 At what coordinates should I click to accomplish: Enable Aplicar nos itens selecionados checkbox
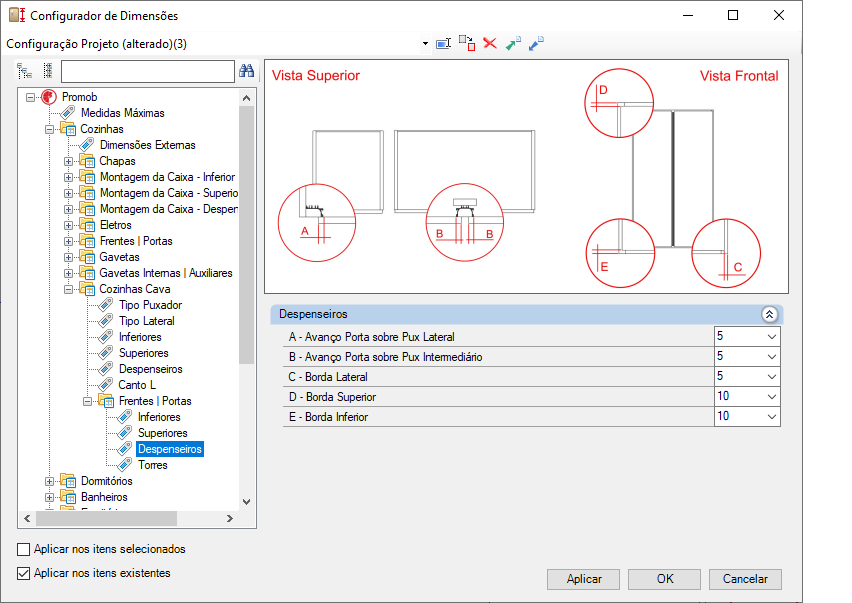pos(23,549)
